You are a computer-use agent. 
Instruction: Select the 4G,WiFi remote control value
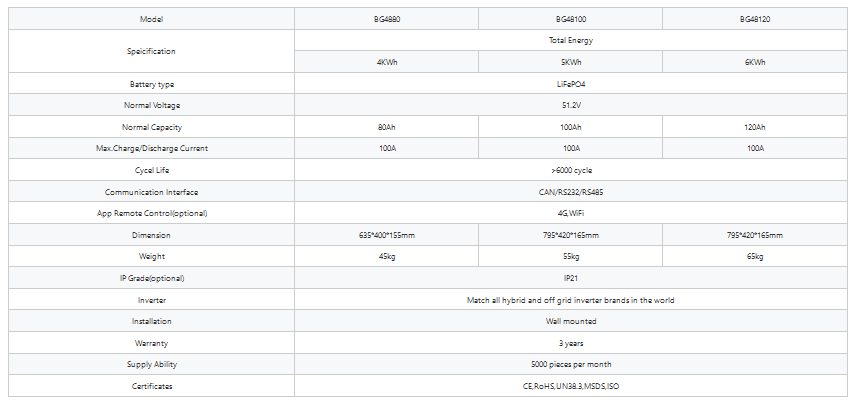click(x=572, y=214)
